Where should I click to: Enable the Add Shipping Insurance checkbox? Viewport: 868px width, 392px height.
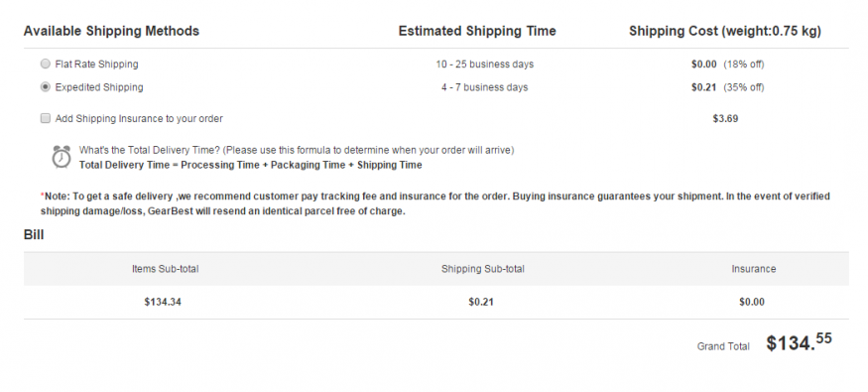click(x=46, y=118)
